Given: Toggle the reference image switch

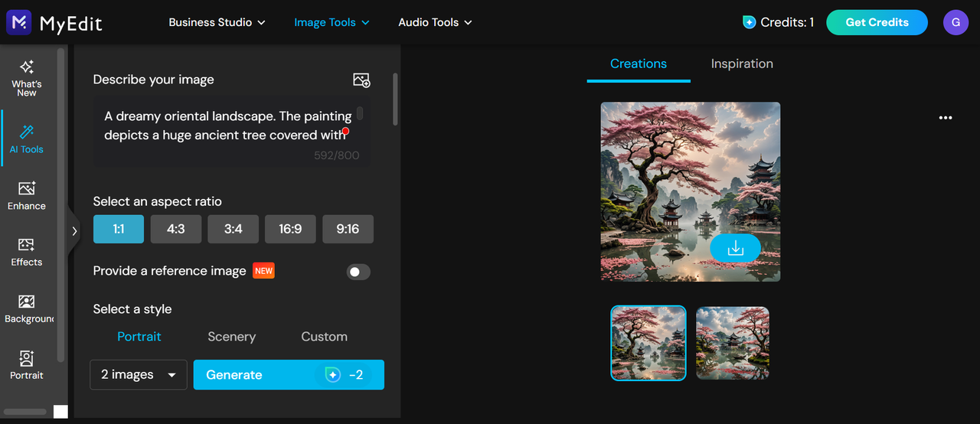Looking at the screenshot, I should [x=358, y=272].
